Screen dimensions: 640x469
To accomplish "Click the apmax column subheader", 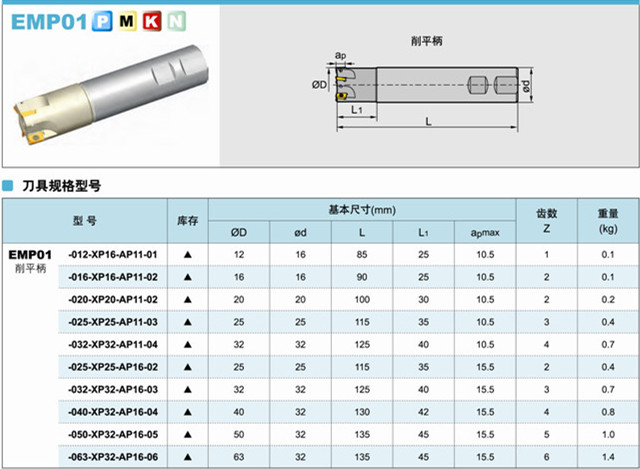I will pyautogui.click(x=485, y=232).
